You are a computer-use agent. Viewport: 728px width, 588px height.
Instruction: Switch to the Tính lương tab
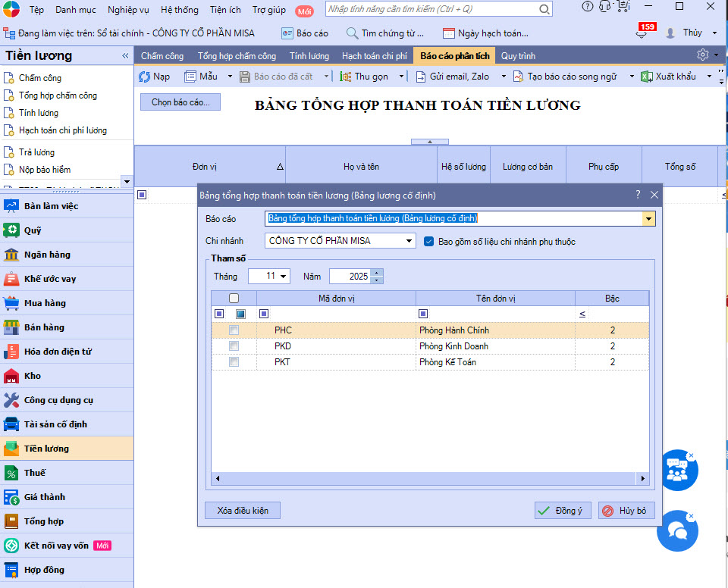pyautogui.click(x=309, y=56)
